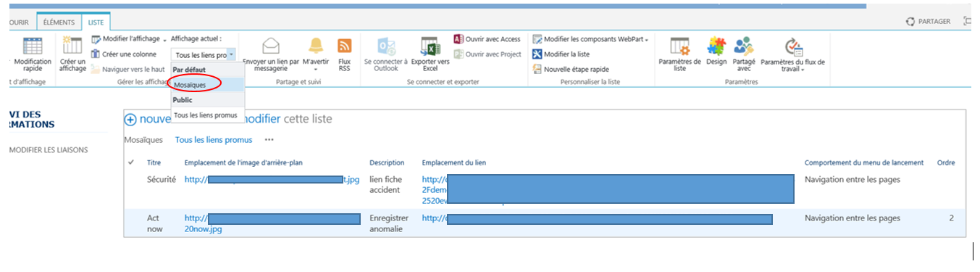Image resolution: width=980 pixels, height=272 pixels.
Task: Click the Flux RSS icon
Action: pyautogui.click(x=345, y=46)
